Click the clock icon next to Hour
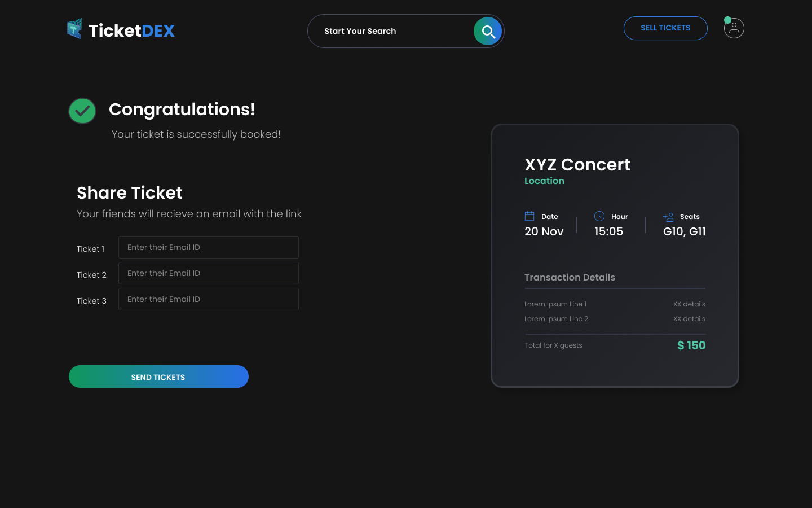The height and width of the screenshot is (508, 812). 599,216
